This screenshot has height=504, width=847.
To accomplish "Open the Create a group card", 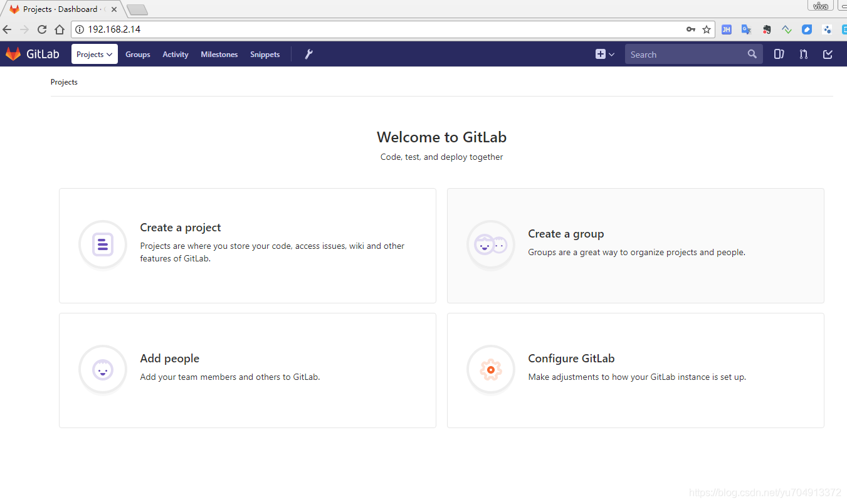I will (636, 246).
